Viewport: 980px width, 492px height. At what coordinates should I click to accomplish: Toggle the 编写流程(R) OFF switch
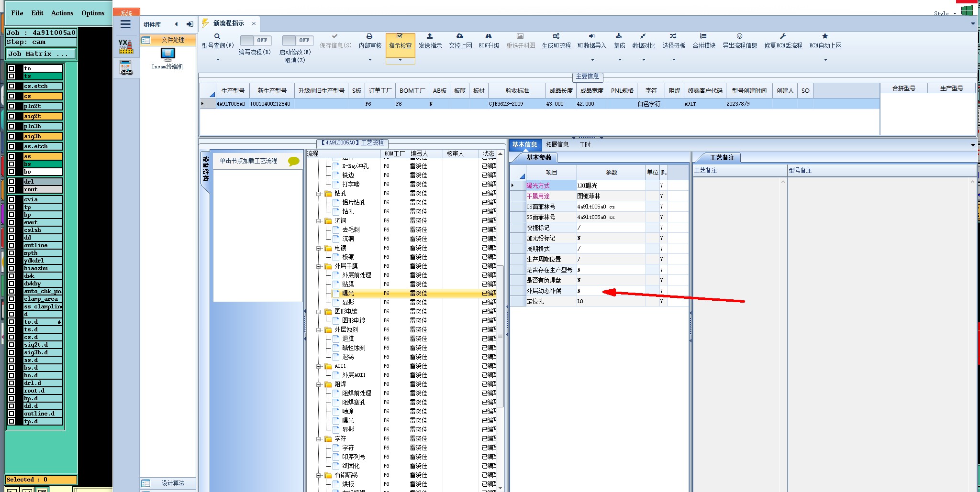(256, 41)
